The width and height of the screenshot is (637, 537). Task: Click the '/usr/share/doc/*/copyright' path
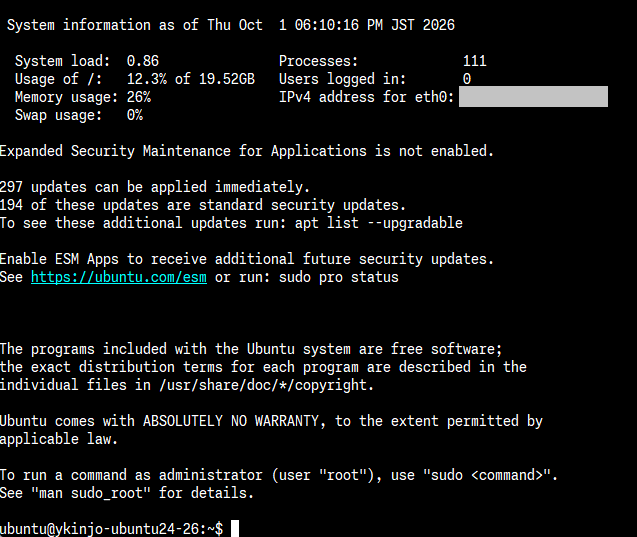(x=263, y=385)
